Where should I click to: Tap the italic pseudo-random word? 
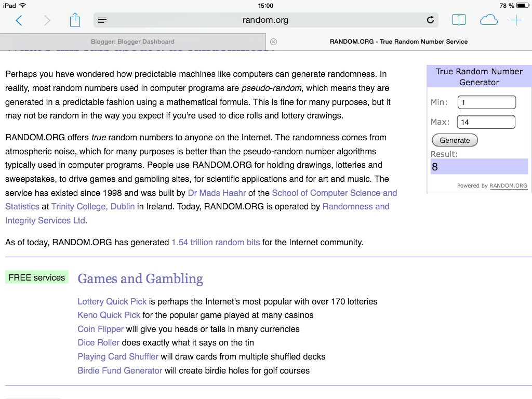271,88
